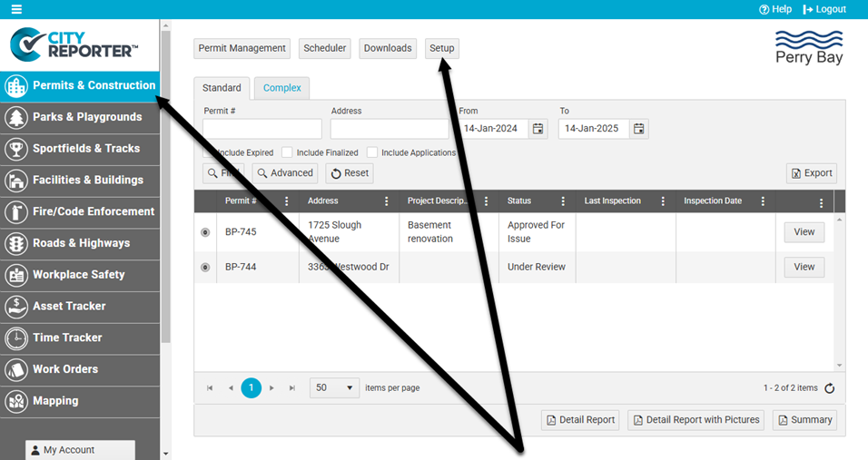Go to the last page
The height and width of the screenshot is (460, 868).
coord(292,388)
